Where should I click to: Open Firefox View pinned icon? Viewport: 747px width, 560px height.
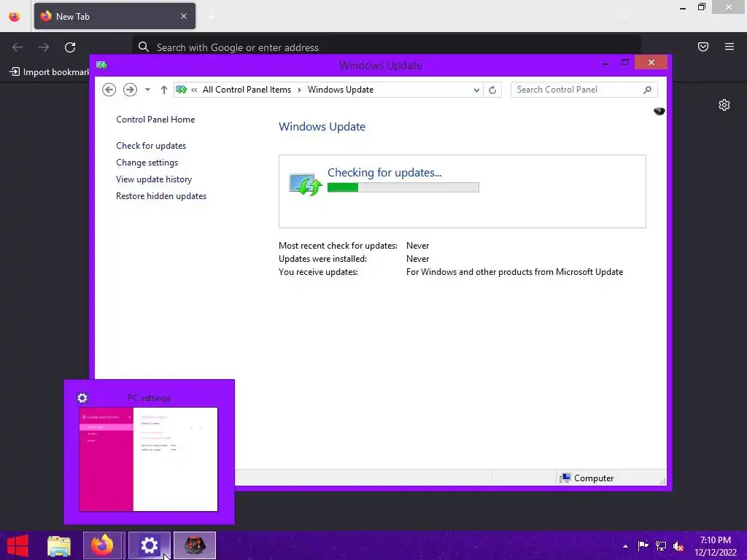pyautogui.click(x=15, y=16)
